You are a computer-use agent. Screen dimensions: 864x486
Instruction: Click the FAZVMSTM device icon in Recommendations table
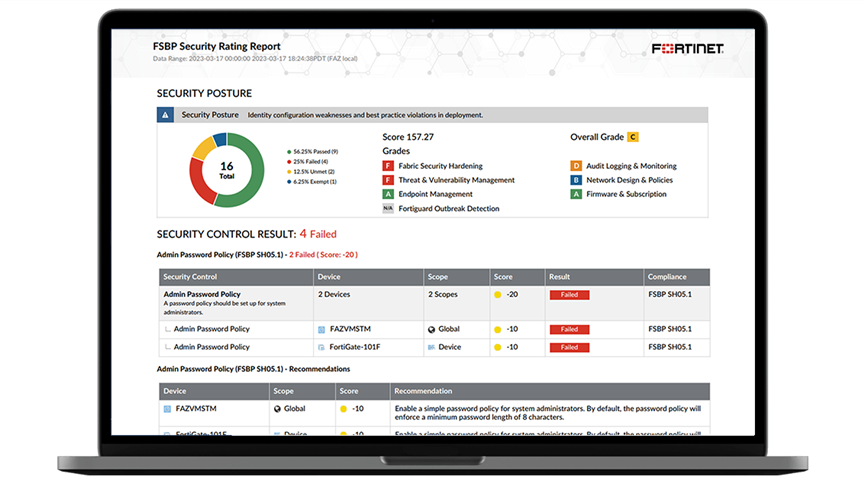pyautogui.click(x=168, y=409)
